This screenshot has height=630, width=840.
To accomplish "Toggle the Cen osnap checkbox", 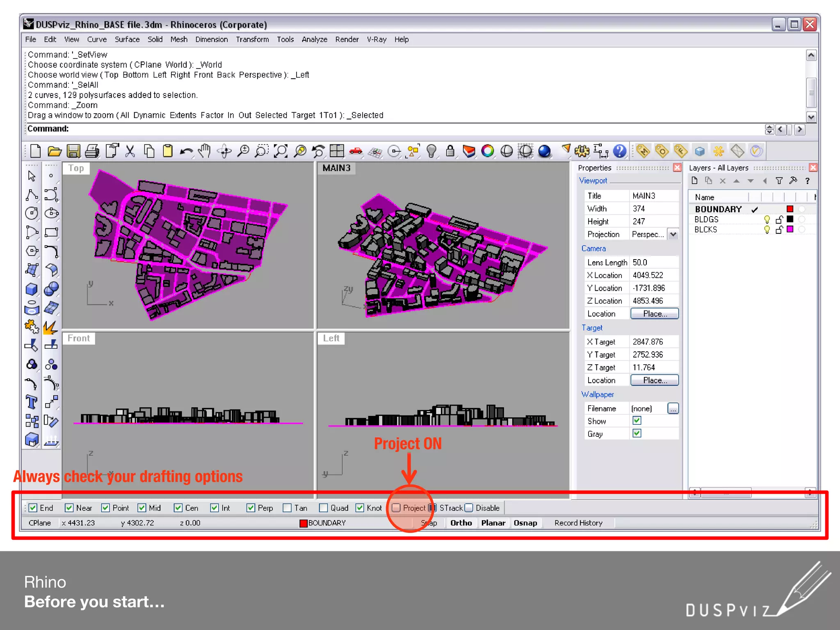I will (x=178, y=508).
